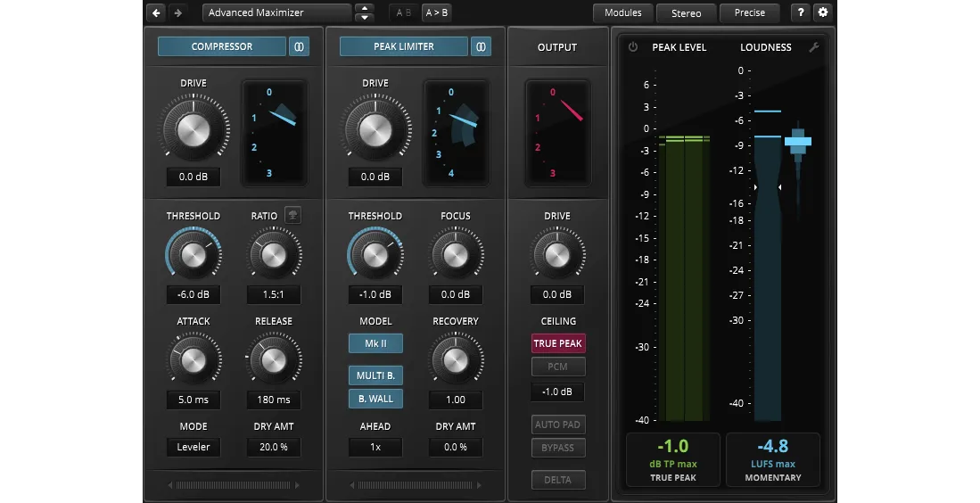Screen dimensions: 980x503
Task: Click the compressor module horizontal scrollbar
Action: [233, 485]
